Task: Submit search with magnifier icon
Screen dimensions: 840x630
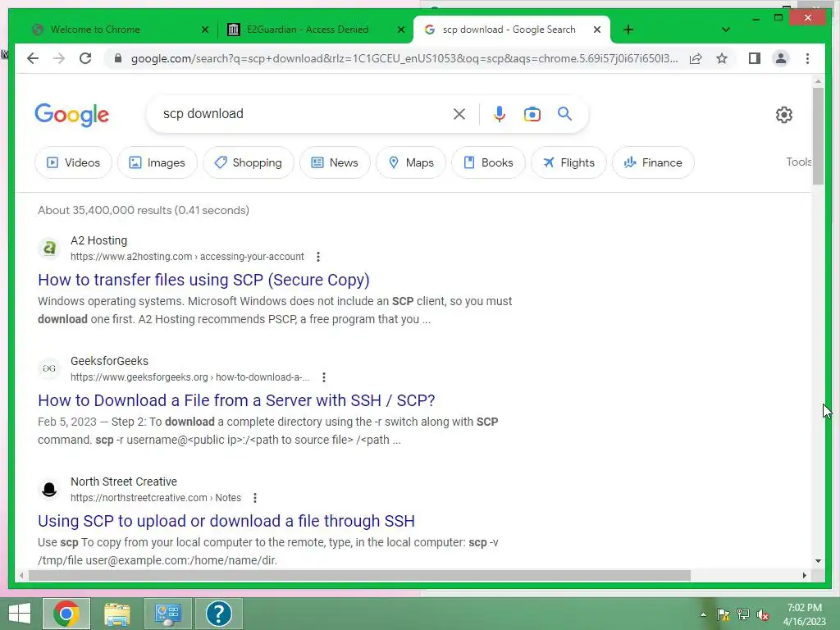Action: point(564,113)
